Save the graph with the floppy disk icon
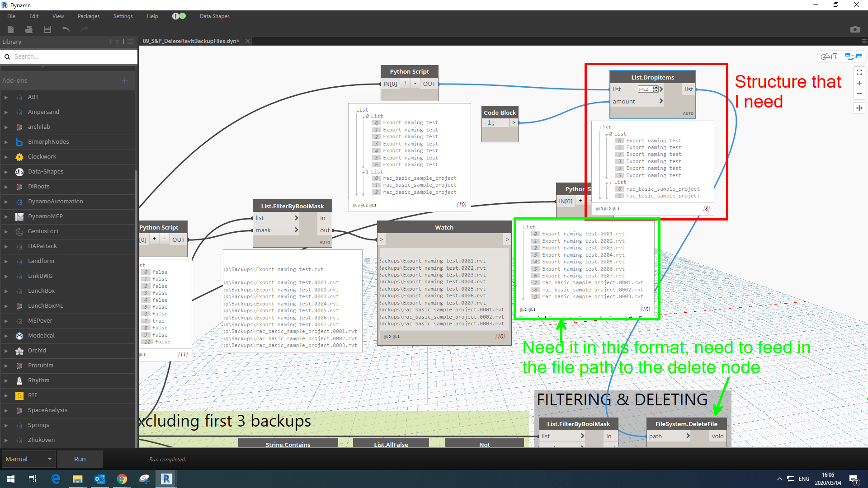Viewport: 868px width, 488px height. (x=47, y=29)
